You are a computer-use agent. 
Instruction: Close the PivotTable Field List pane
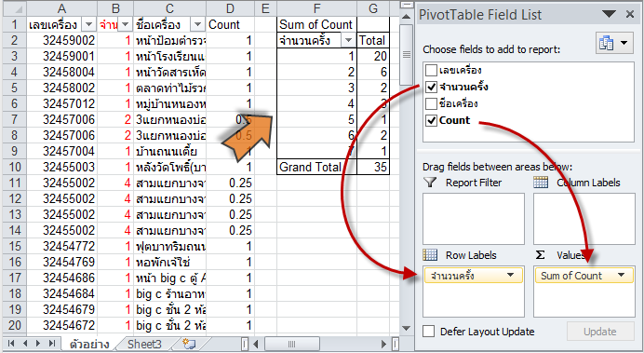(x=630, y=14)
